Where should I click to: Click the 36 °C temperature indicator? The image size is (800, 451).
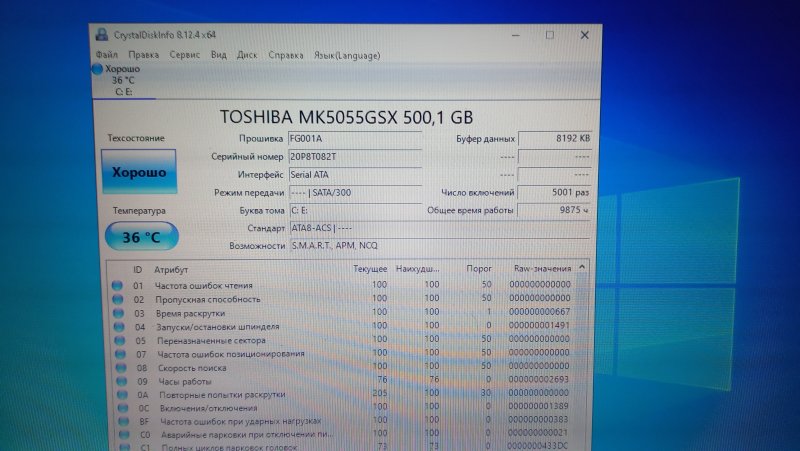point(140,237)
